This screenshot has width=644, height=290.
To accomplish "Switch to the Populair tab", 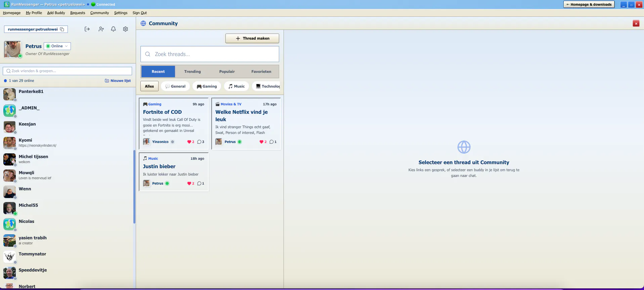I will [227, 71].
